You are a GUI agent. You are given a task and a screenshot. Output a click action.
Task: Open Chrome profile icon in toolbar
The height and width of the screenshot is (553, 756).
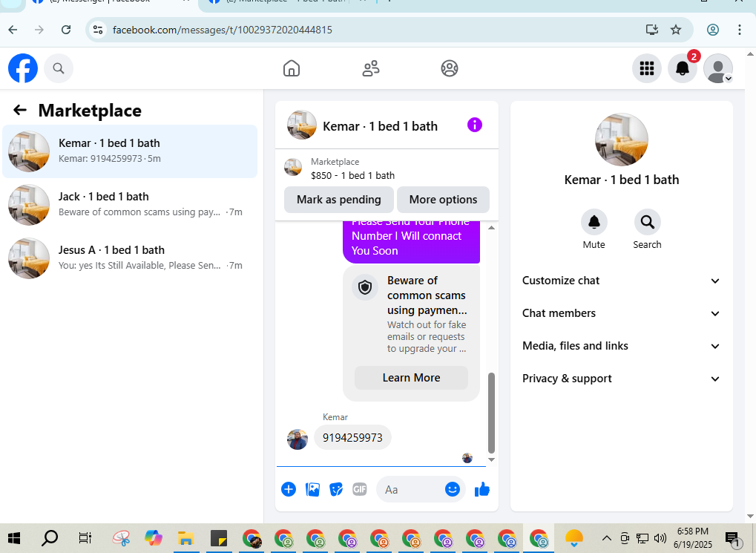click(x=713, y=30)
